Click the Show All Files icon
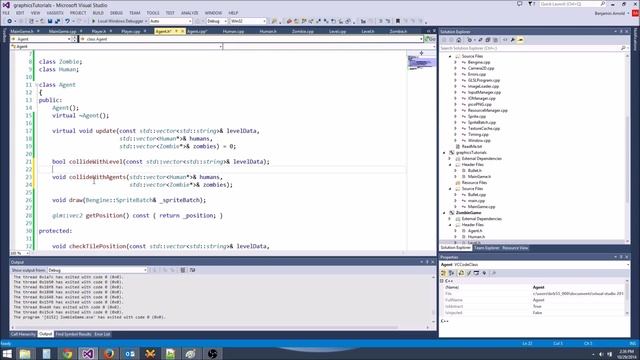This screenshot has height=360, width=640. 495,40
